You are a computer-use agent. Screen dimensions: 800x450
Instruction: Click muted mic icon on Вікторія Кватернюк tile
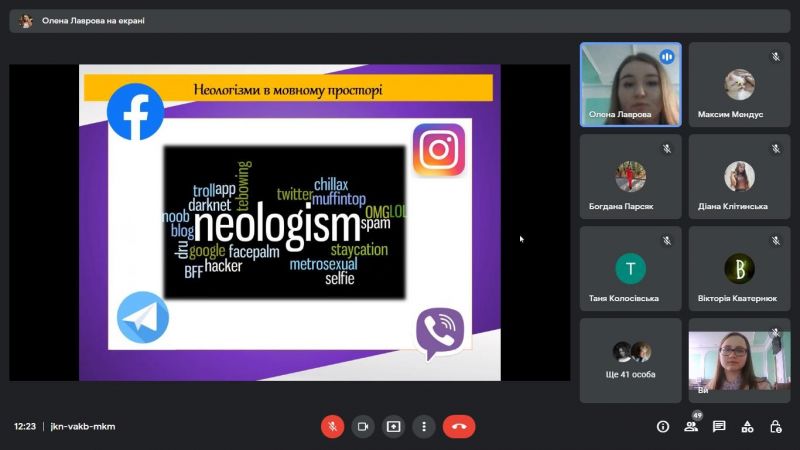(776, 240)
